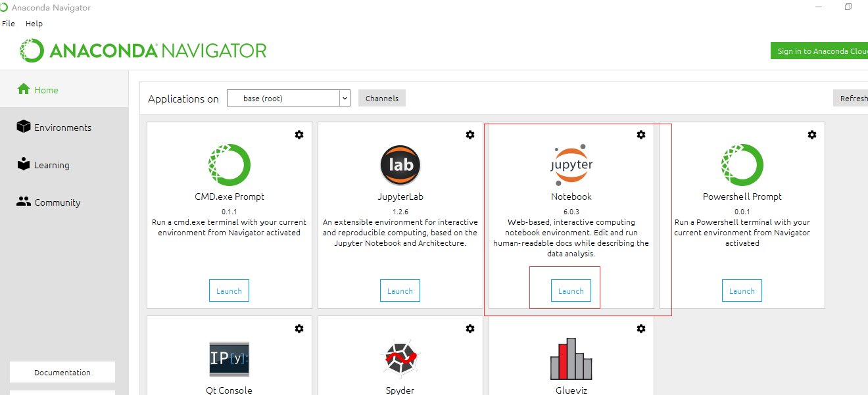Refresh the applications list

pos(850,98)
